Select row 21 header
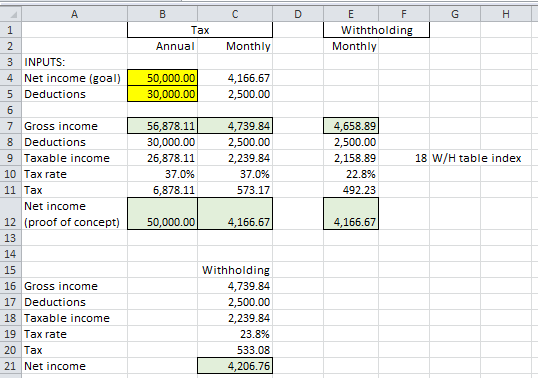The width and height of the screenshot is (538, 378). coord(11,366)
